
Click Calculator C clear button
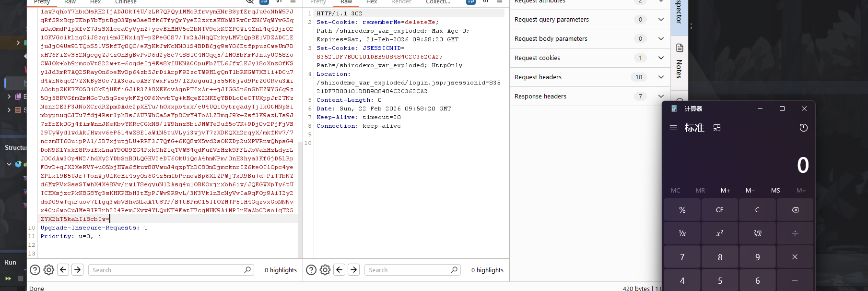coord(757,210)
